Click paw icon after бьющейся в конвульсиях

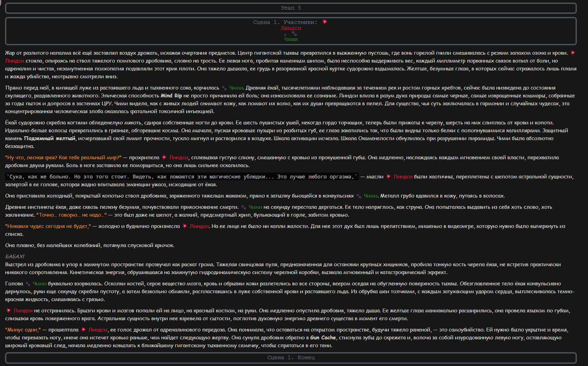click(x=358, y=196)
